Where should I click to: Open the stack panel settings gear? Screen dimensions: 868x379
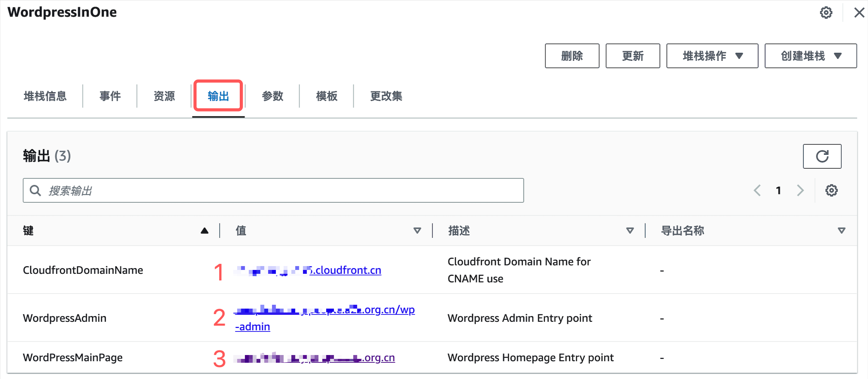click(x=826, y=13)
